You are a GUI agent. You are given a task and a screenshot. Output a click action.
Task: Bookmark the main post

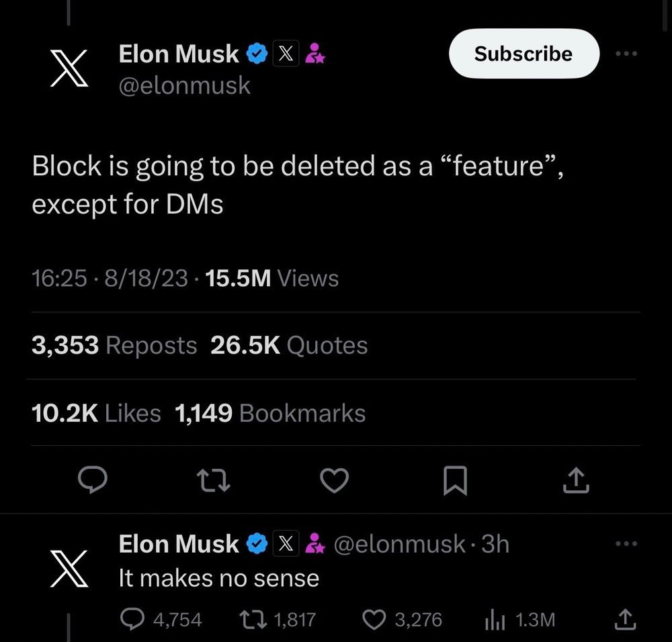(455, 481)
